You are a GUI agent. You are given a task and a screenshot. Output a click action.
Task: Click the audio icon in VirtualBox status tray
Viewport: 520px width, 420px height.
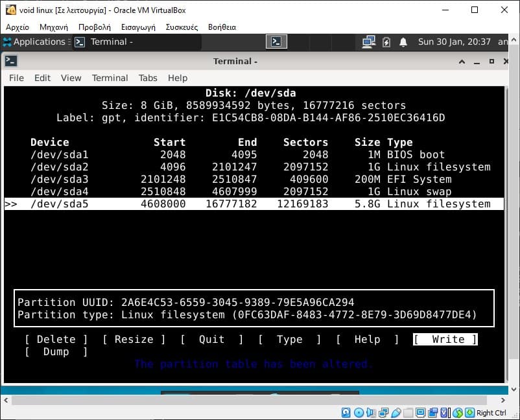coord(370,413)
